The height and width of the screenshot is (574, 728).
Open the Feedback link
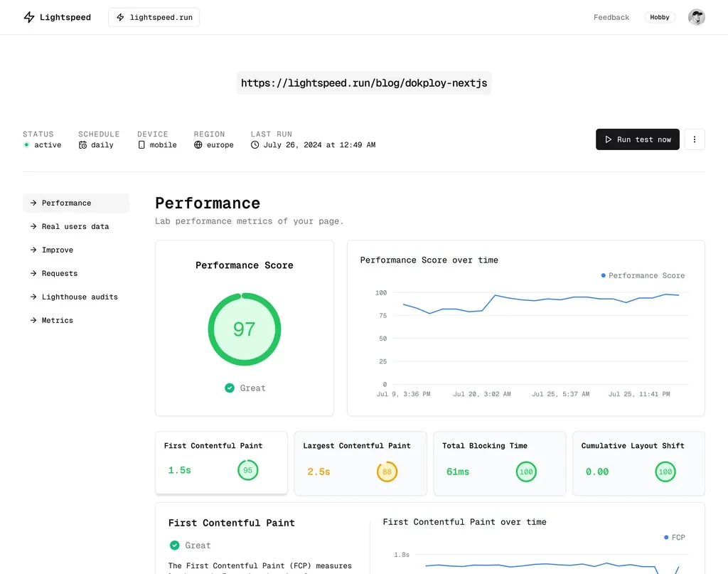click(x=611, y=18)
